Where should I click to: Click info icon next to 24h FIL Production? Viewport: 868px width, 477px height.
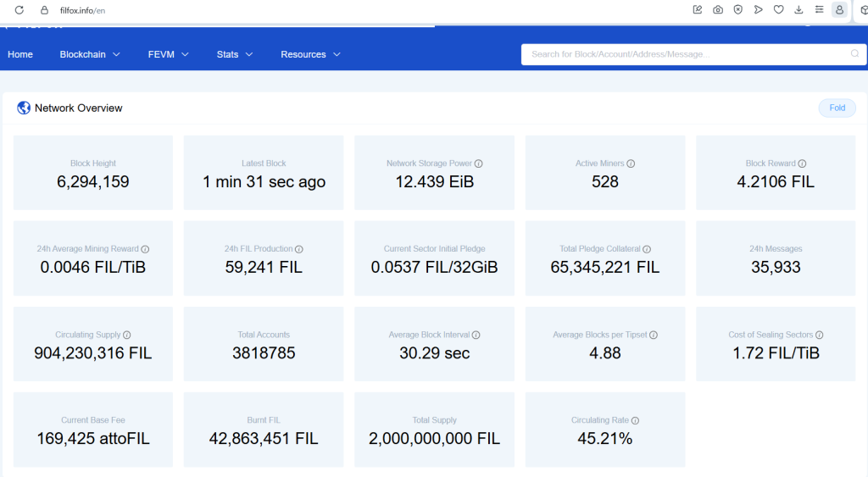pos(299,250)
